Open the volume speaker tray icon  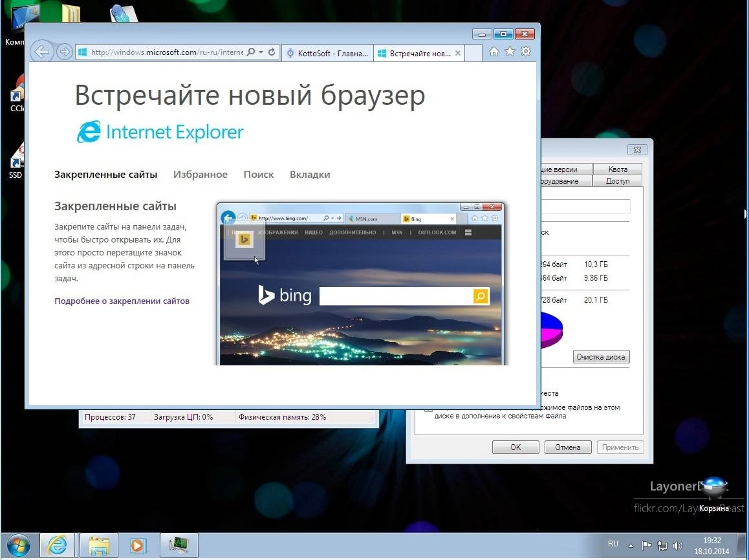pos(677,545)
